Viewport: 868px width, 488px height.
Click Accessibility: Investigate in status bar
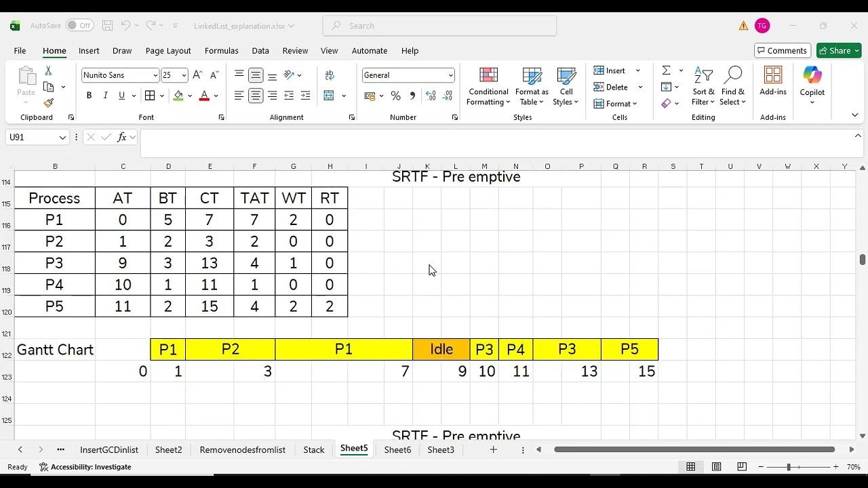click(x=85, y=467)
